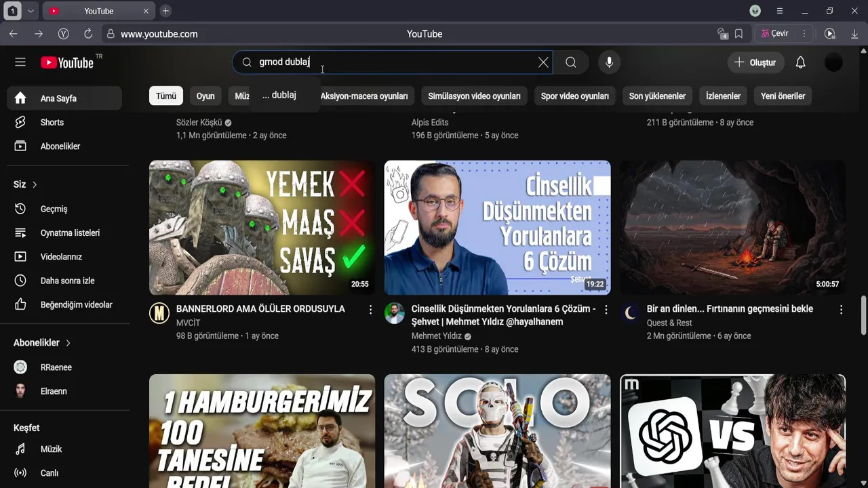Select the Yeni öneriler filter chip
This screenshot has height=488, width=868.
(x=783, y=96)
